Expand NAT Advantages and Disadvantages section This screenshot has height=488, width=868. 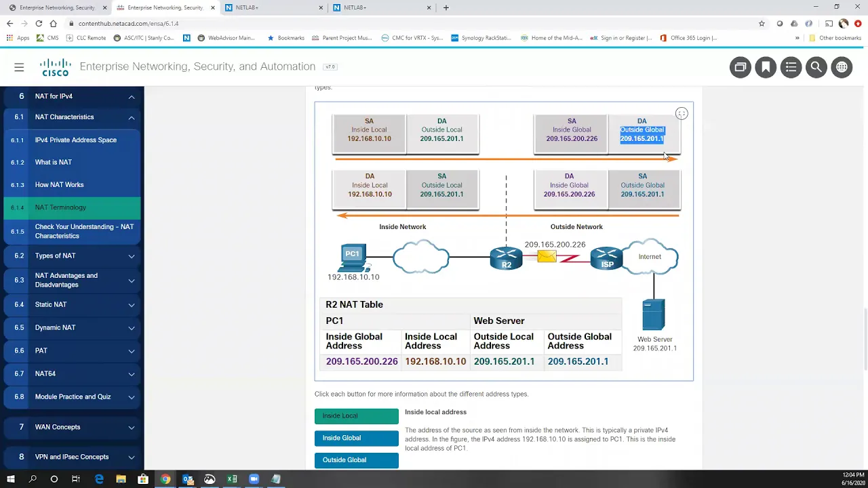pyautogui.click(x=132, y=280)
